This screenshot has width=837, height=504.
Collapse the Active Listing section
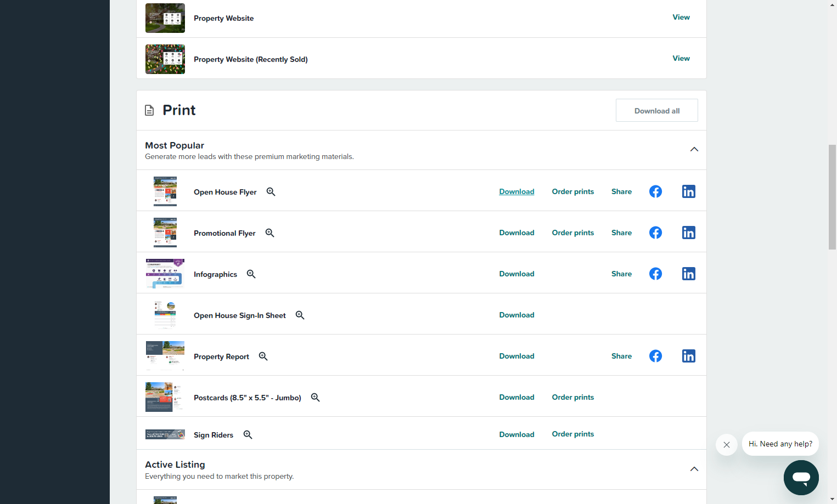[694, 469]
